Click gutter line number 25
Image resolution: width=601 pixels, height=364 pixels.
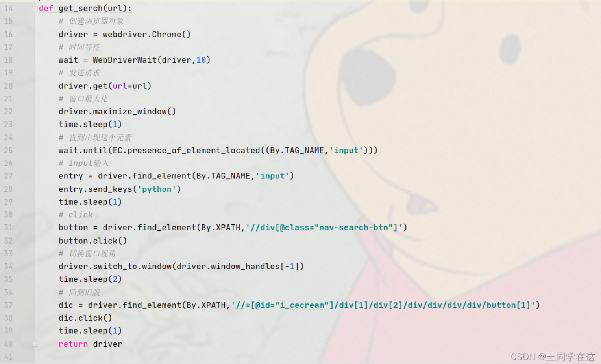point(8,150)
